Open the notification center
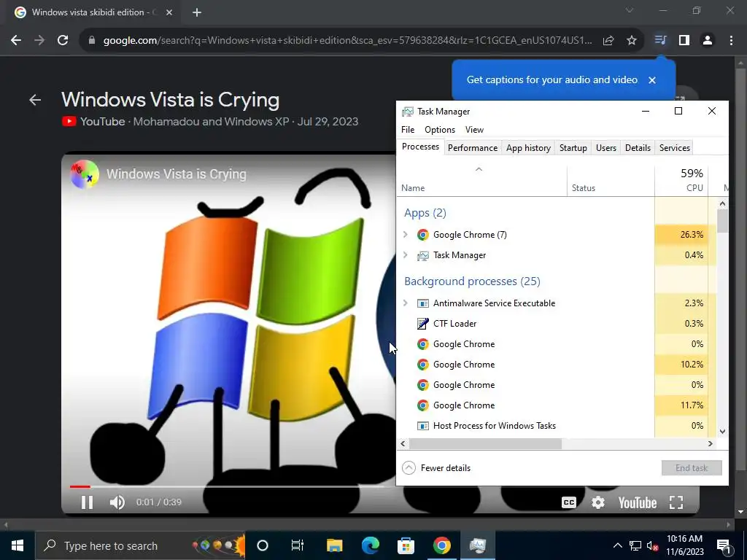The width and height of the screenshot is (747, 560). coord(724,545)
